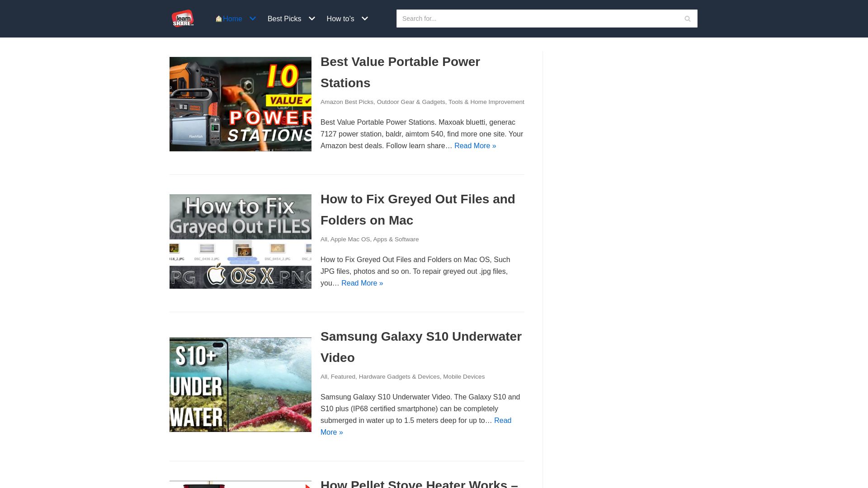The width and height of the screenshot is (868, 488).
Task: Click the small house icon beside Home
Action: pyautogui.click(x=219, y=19)
